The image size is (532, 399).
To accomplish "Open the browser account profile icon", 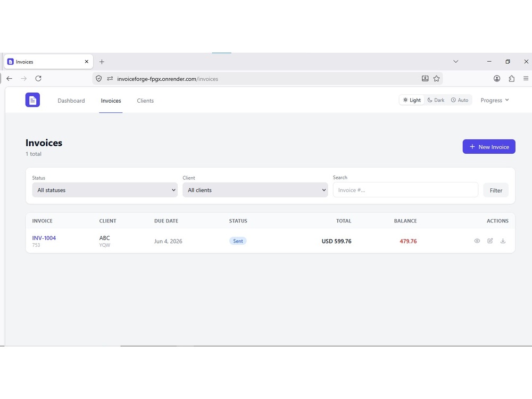I will coord(497,79).
